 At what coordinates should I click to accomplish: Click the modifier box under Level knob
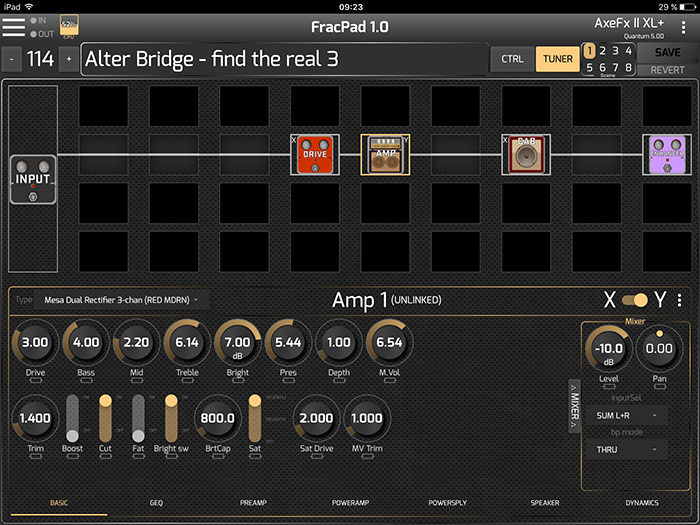(x=609, y=387)
